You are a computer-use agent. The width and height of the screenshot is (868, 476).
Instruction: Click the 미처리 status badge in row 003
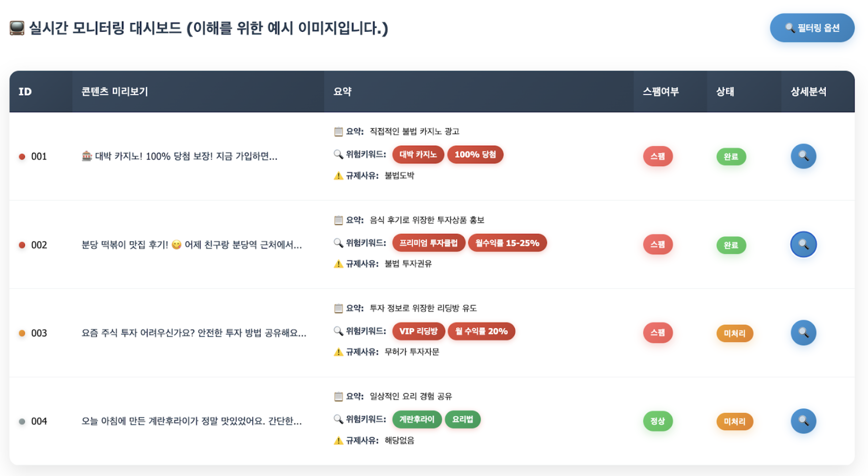(x=734, y=333)
